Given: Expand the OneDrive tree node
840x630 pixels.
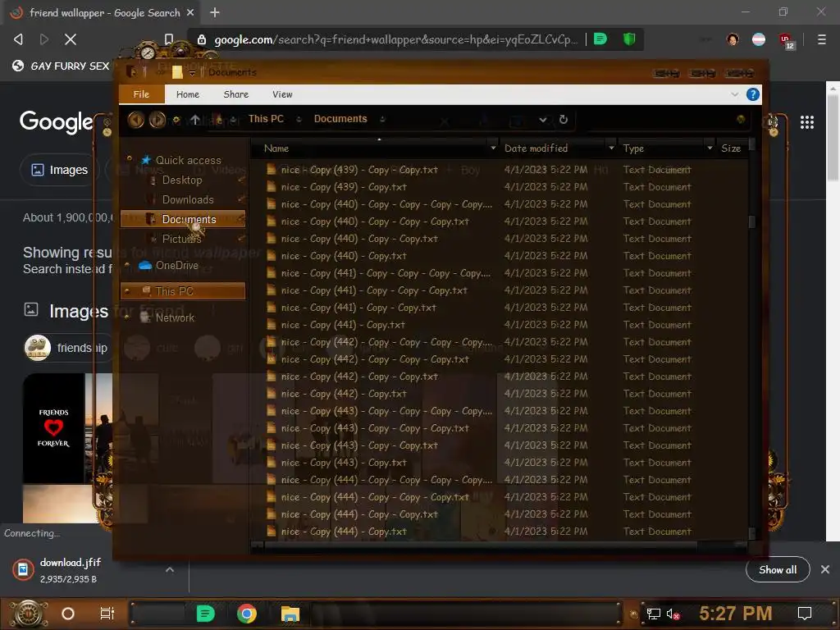Looking at the screenshot, I should click(127, 265).
